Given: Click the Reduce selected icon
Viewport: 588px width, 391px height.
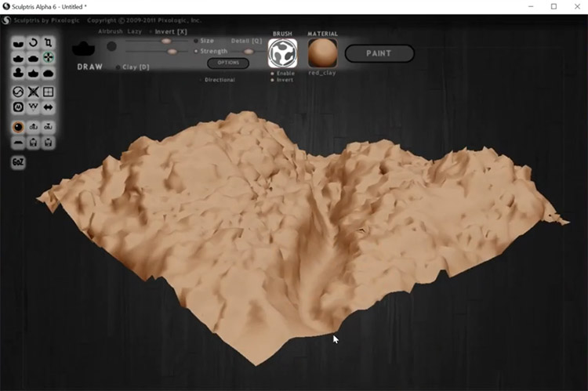Looking at the screenshot, I should [x=34, y=92].
